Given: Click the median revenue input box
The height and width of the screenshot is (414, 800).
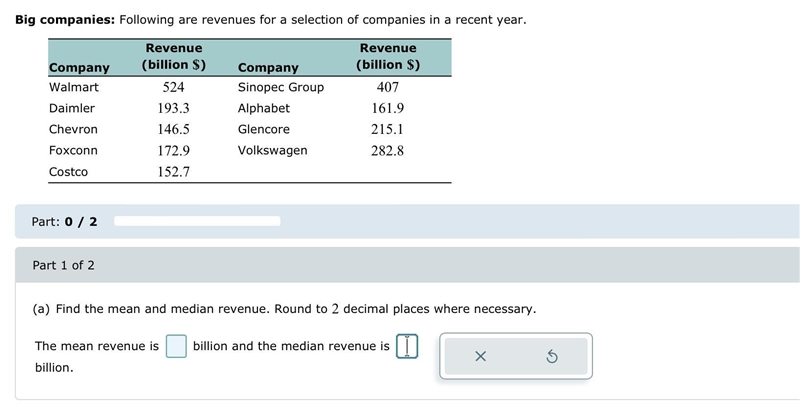Looking at the screenshot, I should pos(407,346).
